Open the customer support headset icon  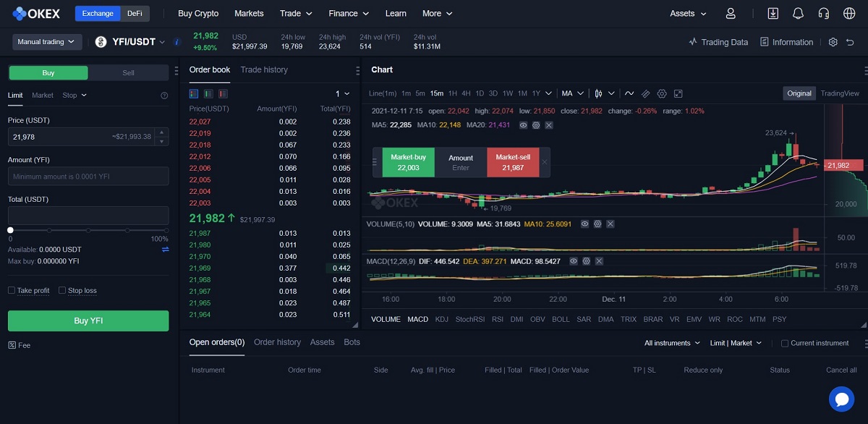click(823, 14)
